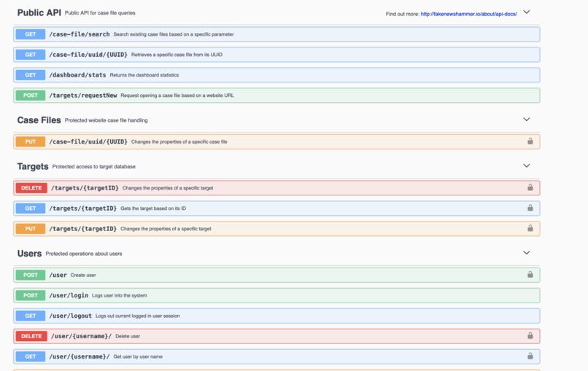Click POST badge for /user/login
This screenshot has width=588, height=371.
(31, 295)
